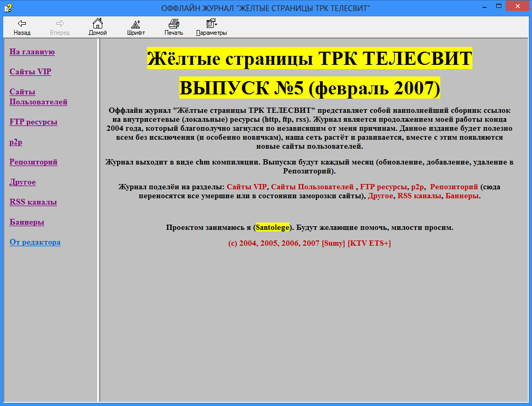The image size is (532, 406).
Task: Open the 'От редактора' sidebar link
Action: 35,242
